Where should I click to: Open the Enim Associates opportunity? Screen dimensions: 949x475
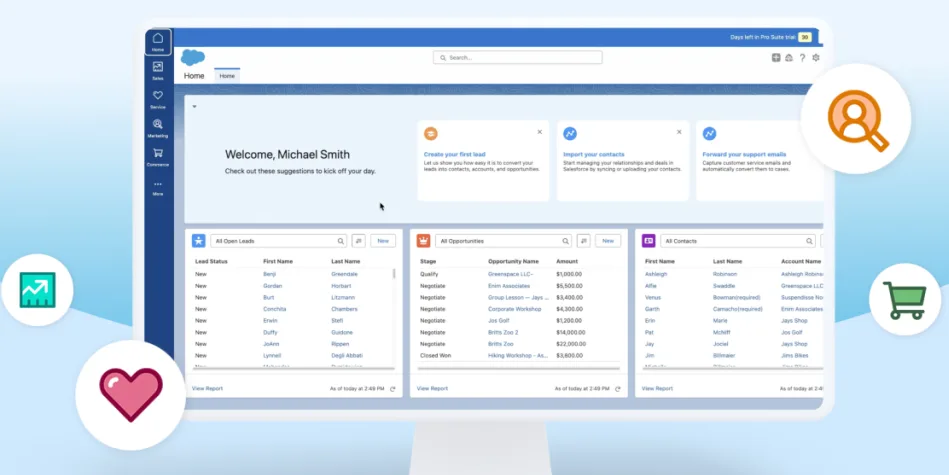pyautogui.click(x=509, y=286)
